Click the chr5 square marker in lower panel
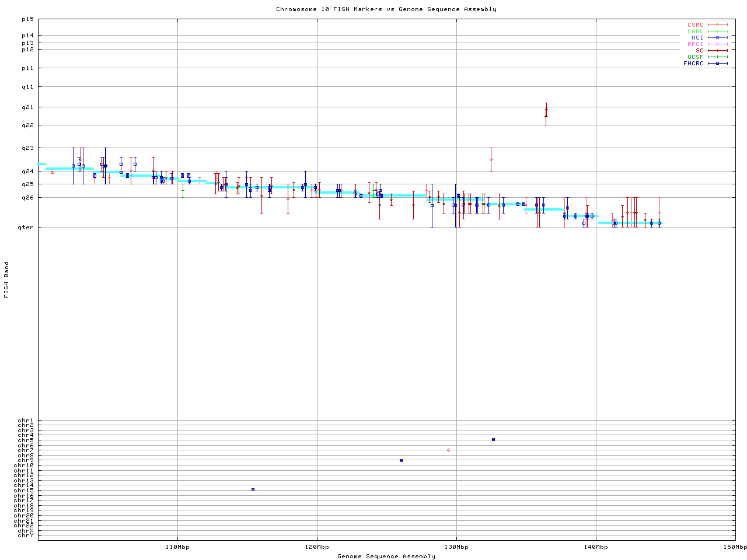Screen dimensions: 747x560 click(x=493, y=439)
